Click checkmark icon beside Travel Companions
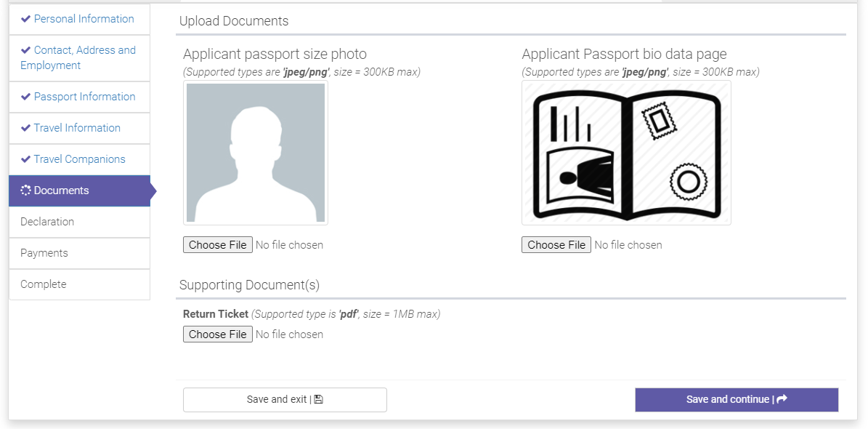 [x=25, y=159]
